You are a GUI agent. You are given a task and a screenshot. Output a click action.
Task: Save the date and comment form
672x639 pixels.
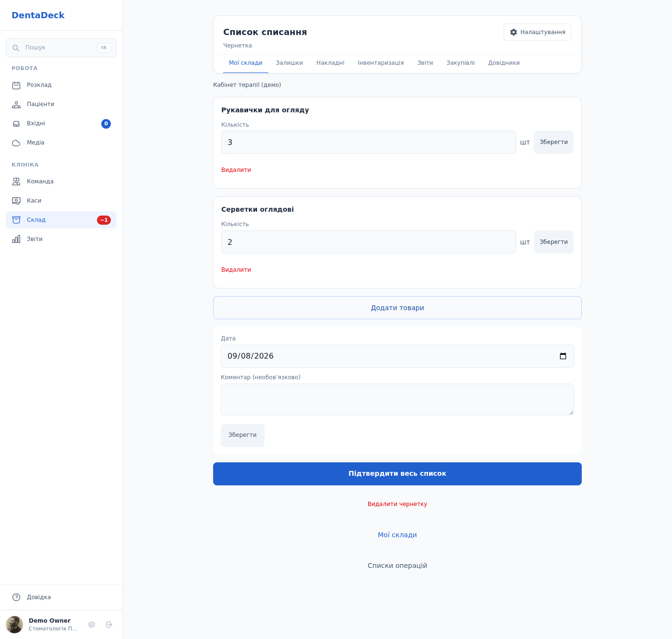242,435
